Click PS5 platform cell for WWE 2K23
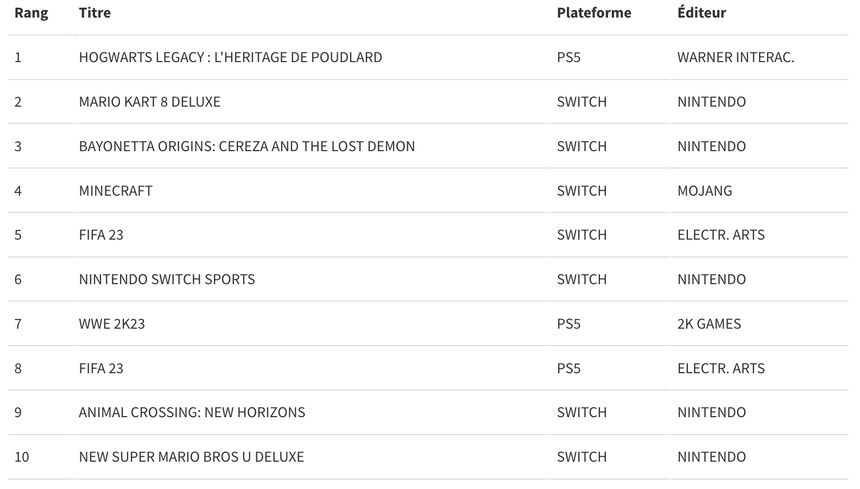The height and width of the screenshot is (489, 860). click(569, 324)
